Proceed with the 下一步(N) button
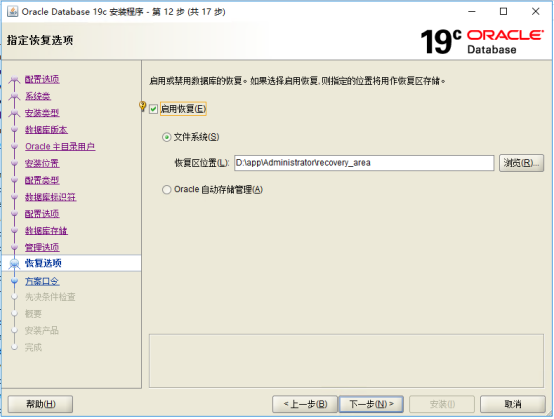This screenshot has width=554, height=419. click(x=371, y=404)
